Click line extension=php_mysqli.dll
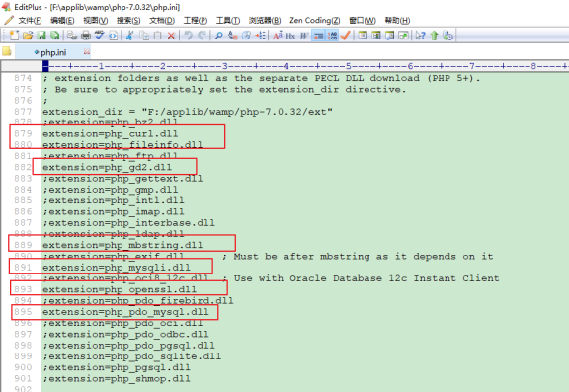The height and width of the screenshot is (392, 569). (x=117, y=268)
